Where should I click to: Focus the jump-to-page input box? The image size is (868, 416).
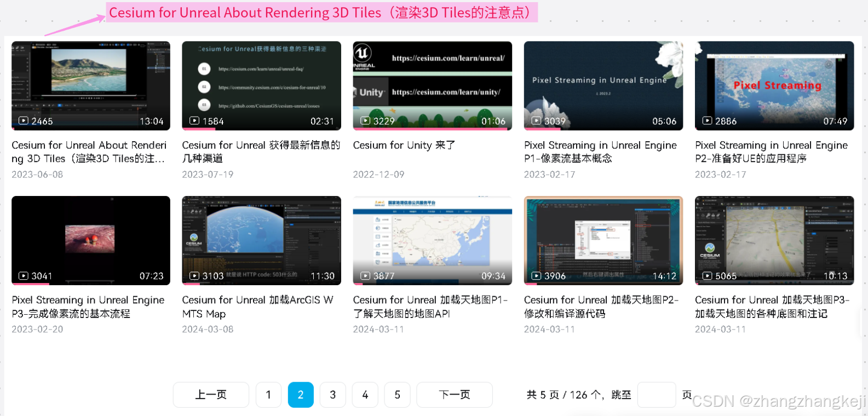657,395
